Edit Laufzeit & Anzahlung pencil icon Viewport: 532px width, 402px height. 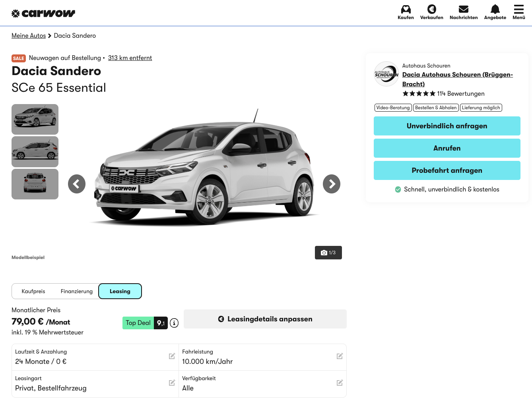click(172, 356)
